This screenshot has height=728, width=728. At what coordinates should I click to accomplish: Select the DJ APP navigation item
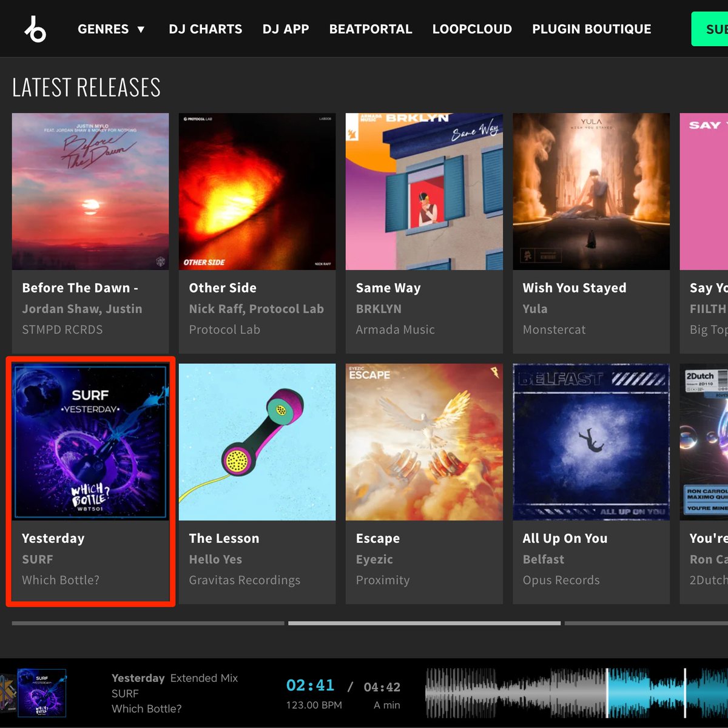[286, 29]
